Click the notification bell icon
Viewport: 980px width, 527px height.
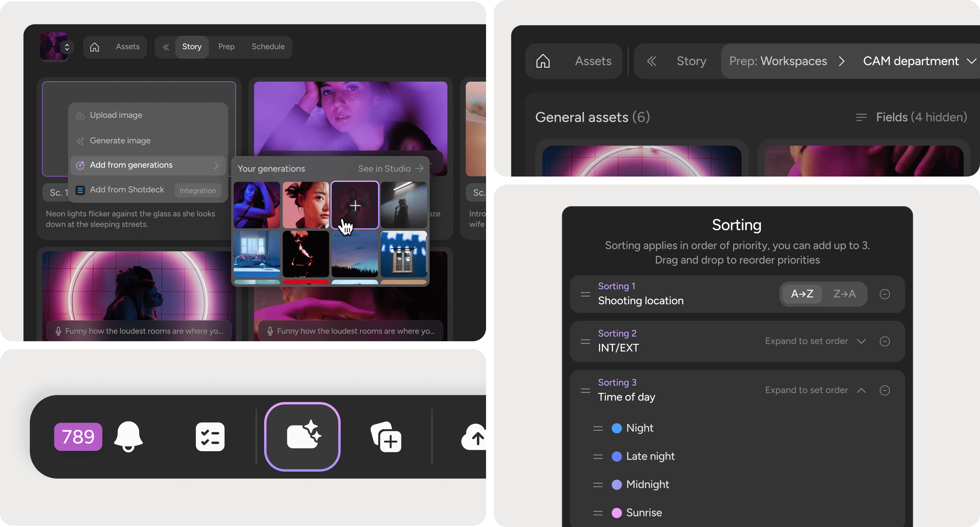[x=128, y=436]
